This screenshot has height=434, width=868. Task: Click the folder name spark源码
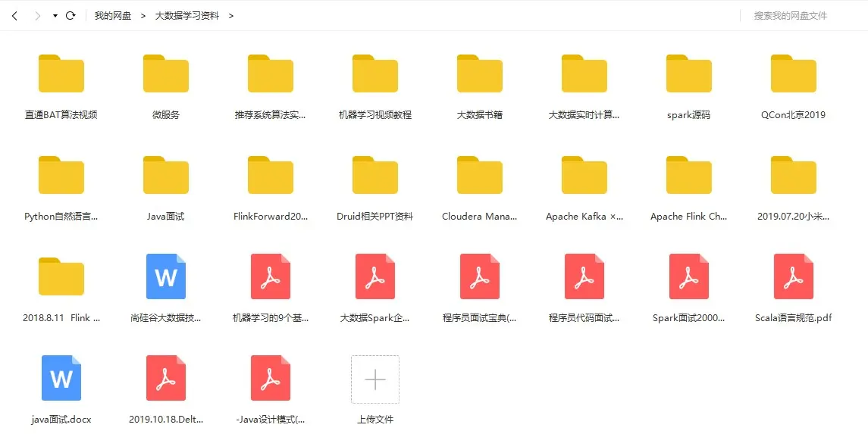point(688,115)
